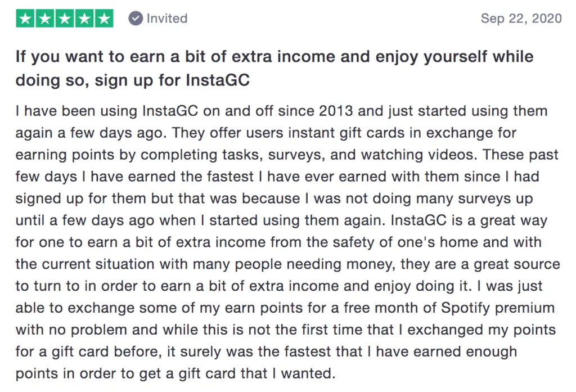The image size is (576, 392).
Task: Open the Invited label info
Action: tap(167, 19)
